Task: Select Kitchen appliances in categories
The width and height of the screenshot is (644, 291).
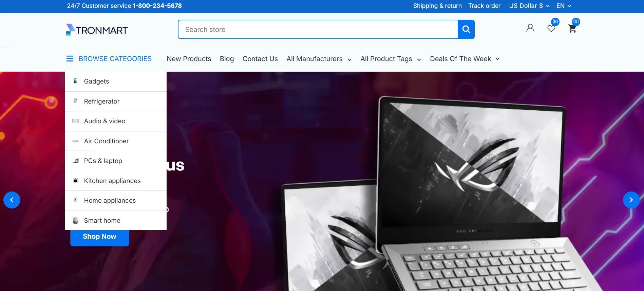Action: pyautogui.click(x=116, y=181)
